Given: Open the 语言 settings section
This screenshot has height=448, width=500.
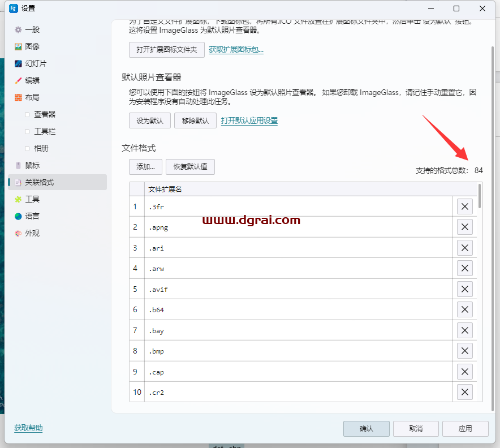Looking at the screenshot, I should point(57,216).
